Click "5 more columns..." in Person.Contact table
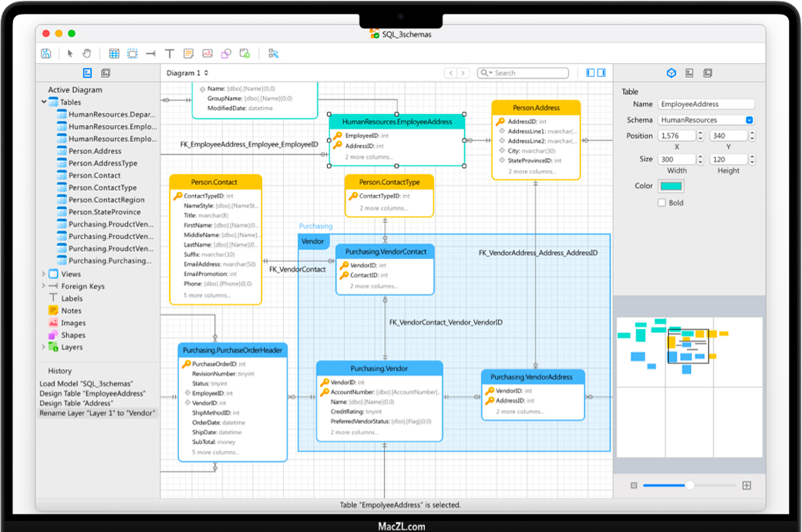 207,295
